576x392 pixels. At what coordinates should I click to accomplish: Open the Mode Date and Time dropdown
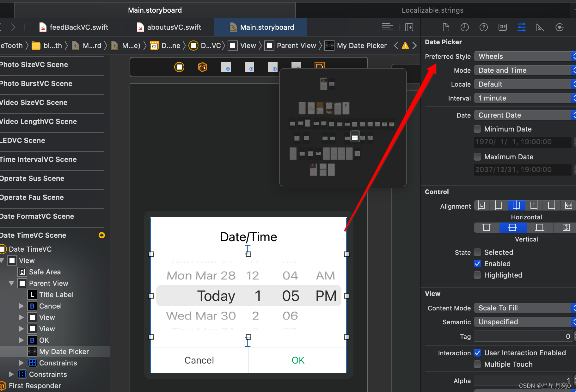point(525,70)
